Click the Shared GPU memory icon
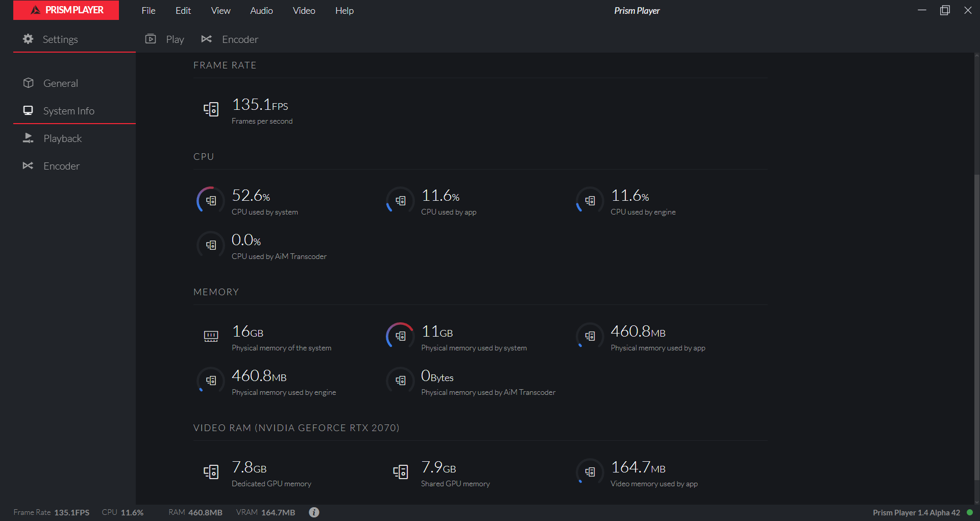This screenshot has width=980, height=521. pos(400,471)
